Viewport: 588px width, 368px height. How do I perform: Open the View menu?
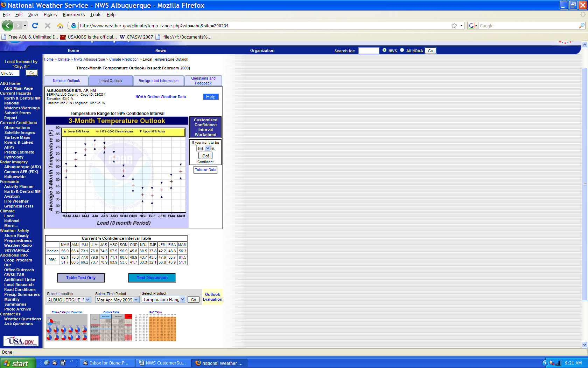(x=33, y=14)
